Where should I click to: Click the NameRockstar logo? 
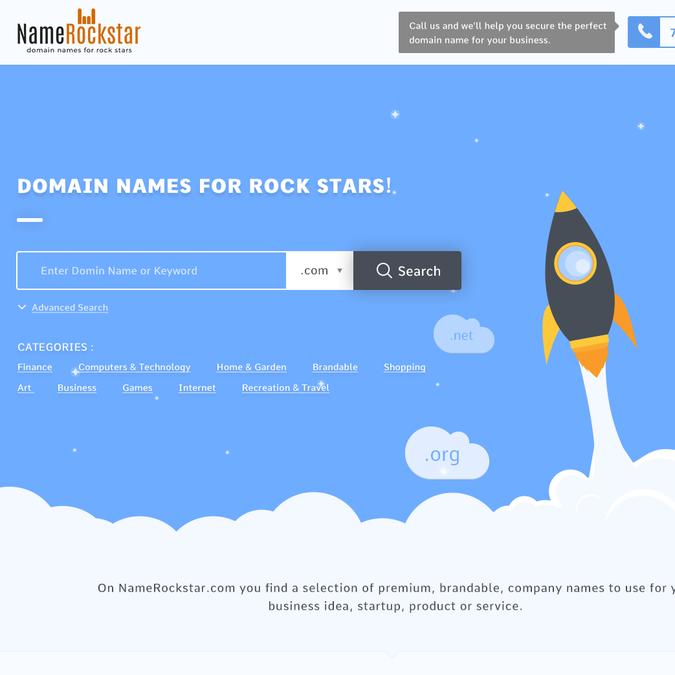coord(78,31)
